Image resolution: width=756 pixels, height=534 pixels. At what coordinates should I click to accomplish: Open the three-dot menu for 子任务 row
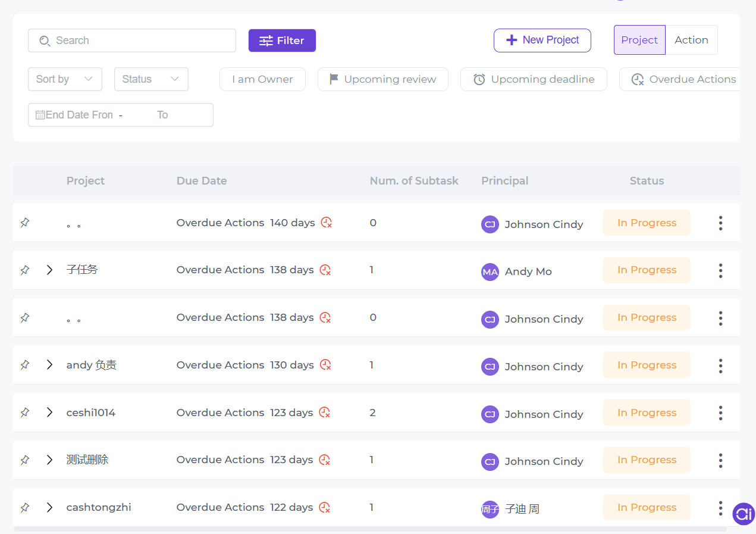pos(720,271)
